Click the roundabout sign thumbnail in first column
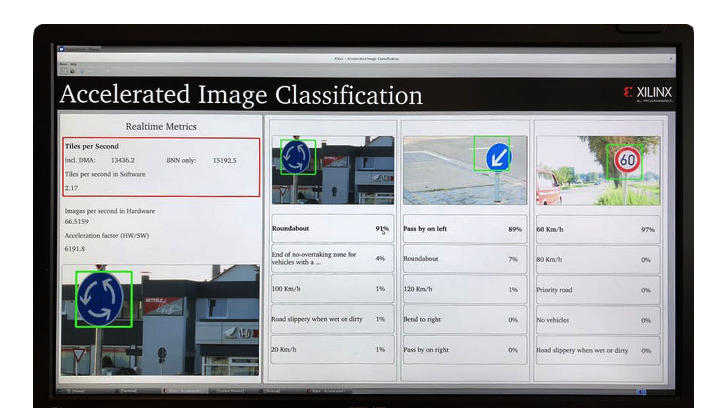 333,170
